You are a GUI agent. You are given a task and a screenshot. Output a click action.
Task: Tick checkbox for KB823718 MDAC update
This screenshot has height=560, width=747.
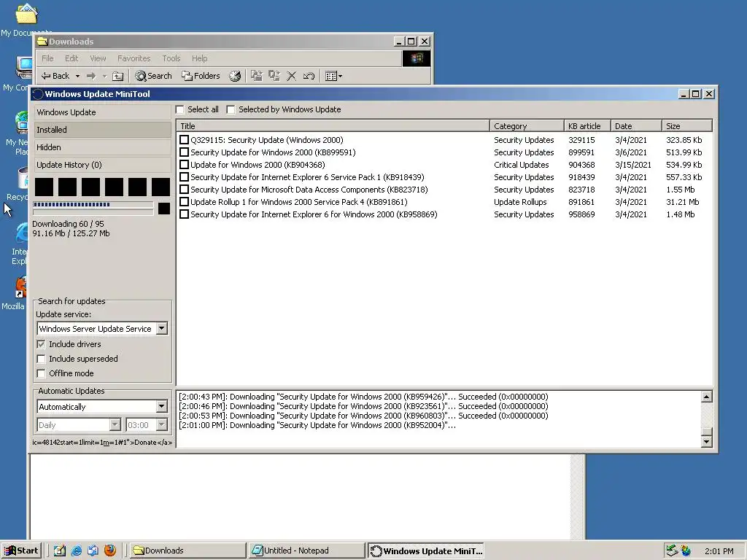184,190
